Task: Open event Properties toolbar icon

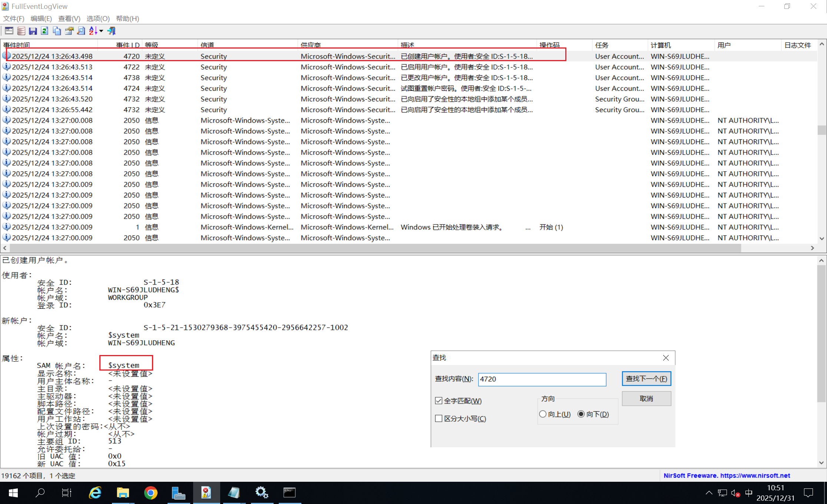Action: click(69, 31)
